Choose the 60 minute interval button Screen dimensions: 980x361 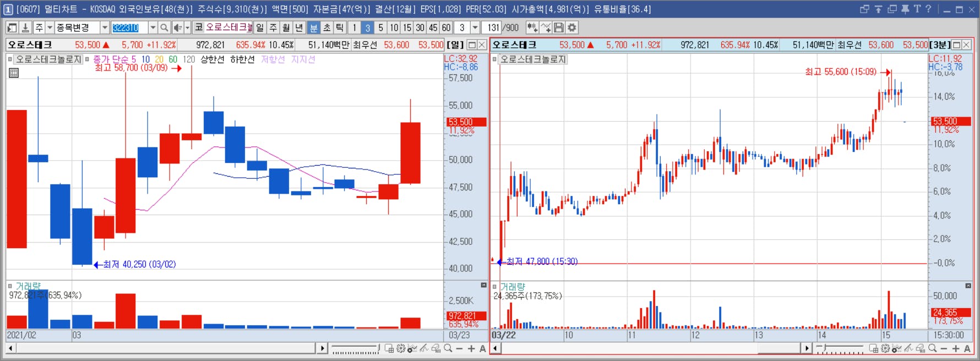pos(446,28)
